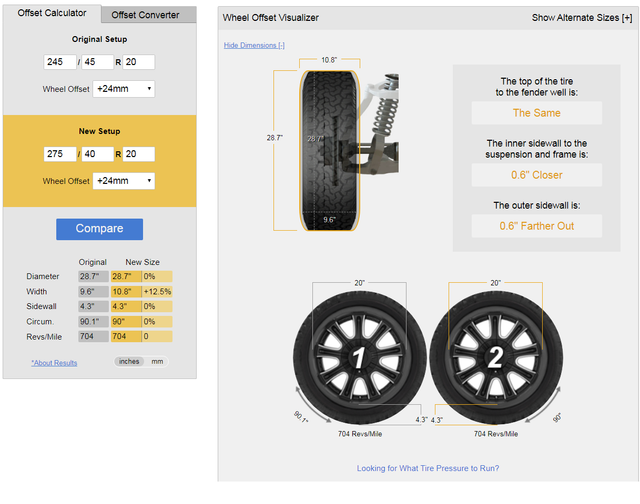This screenshot has width=640, height=504.
Task: Edit new setup aspect ratio field 40
Action: point(98,154)
